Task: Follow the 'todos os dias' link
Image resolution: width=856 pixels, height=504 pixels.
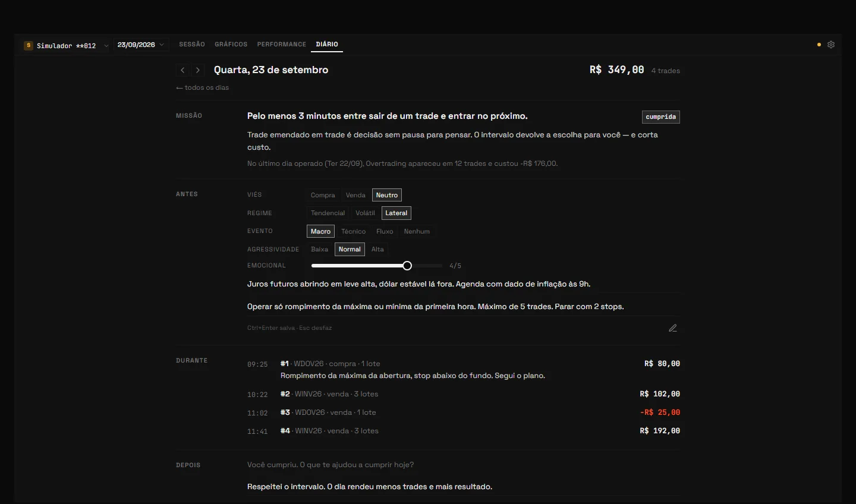Action: [x=203, y=87]
